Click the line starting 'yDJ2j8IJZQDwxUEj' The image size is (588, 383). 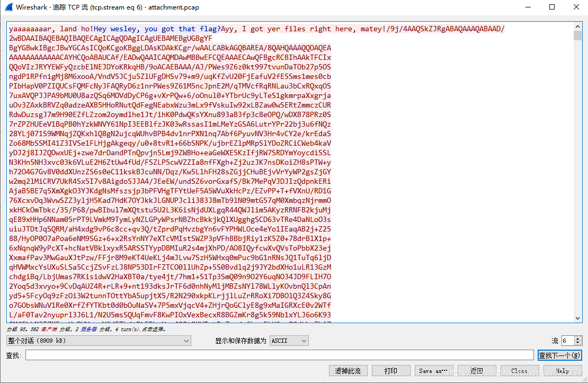[170, 153]
